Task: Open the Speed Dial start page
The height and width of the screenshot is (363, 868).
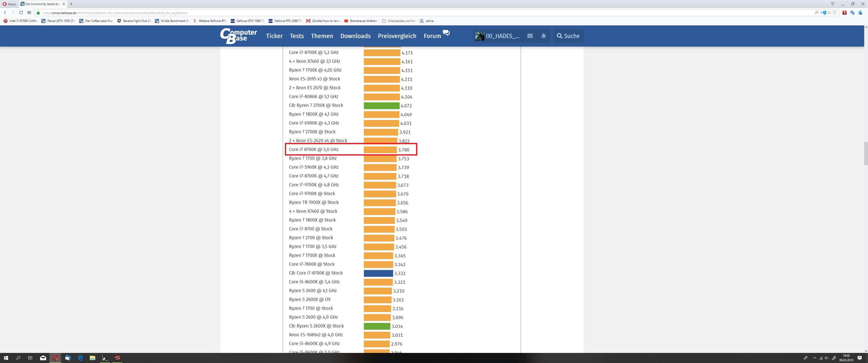Action: point(29,12)
